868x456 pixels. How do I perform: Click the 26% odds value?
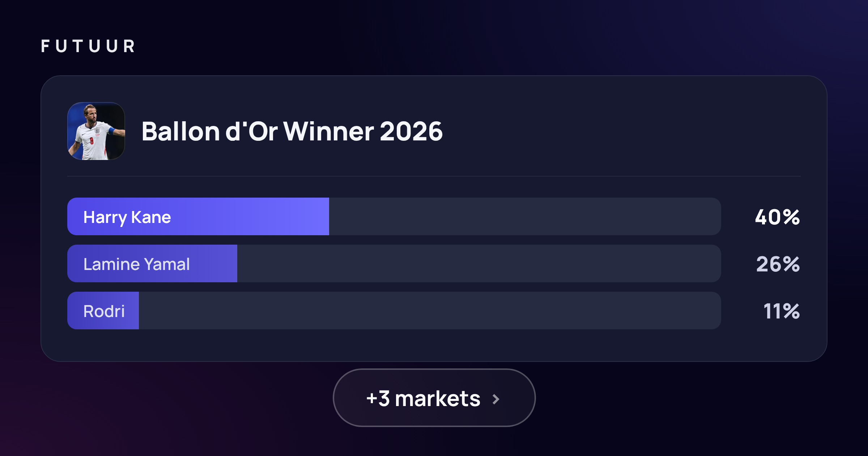pyautogui.click(x=778, y=264)
